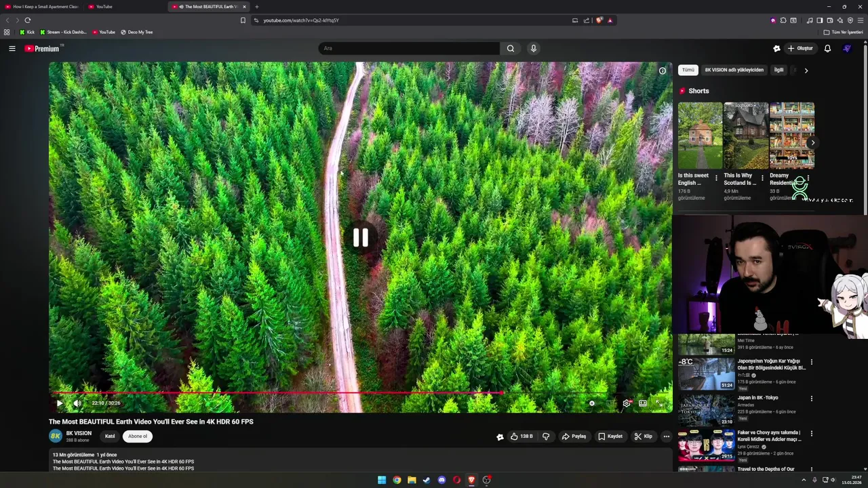Open the browser main menu icon
868x488 pixels.
[x=861, y=20]
